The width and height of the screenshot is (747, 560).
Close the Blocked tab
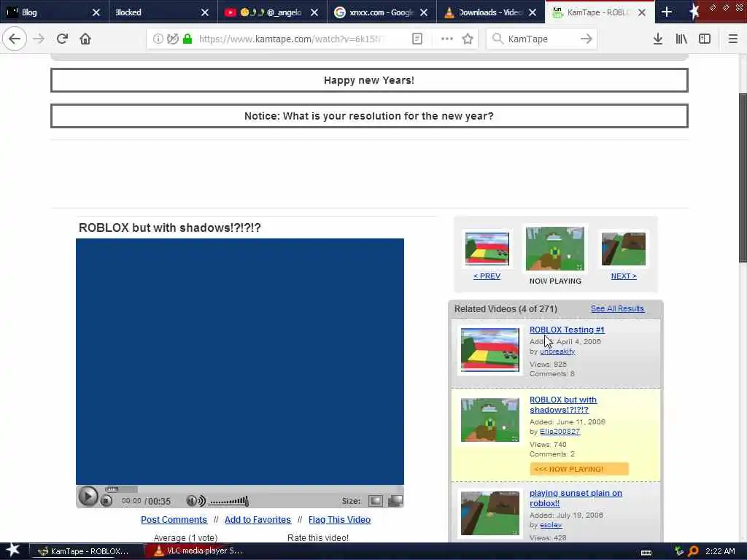(x=205, y=12)
